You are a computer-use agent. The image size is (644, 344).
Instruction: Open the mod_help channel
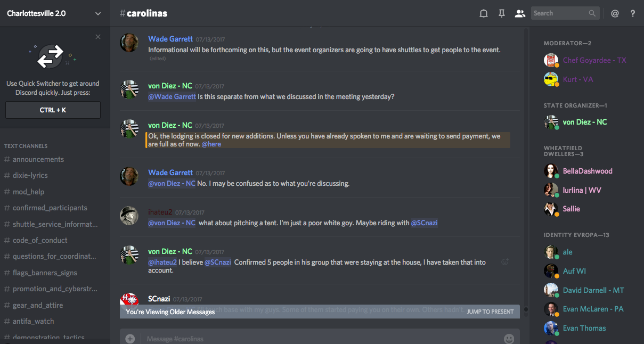(x=28, y=192)
